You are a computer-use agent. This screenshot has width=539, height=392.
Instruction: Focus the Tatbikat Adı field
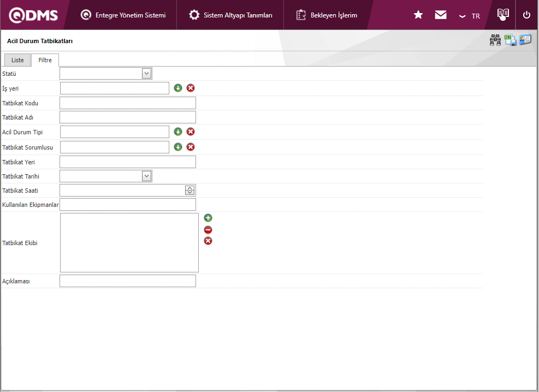click(128, 117)
